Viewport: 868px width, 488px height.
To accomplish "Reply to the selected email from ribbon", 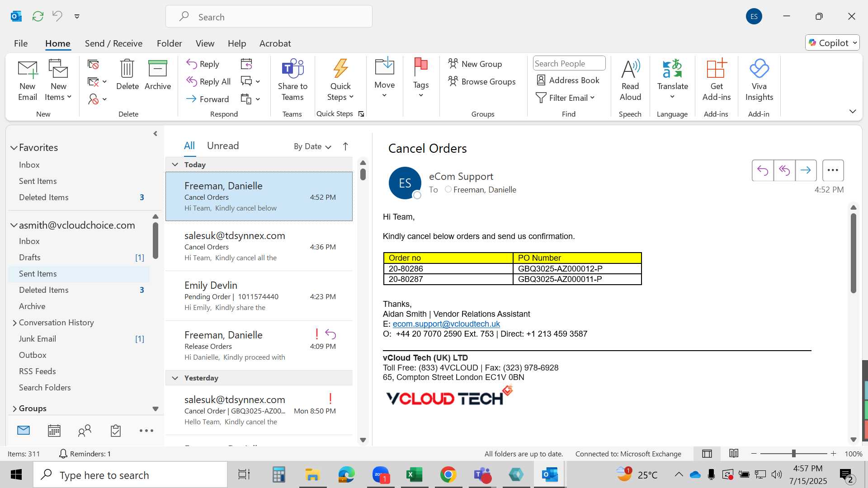I will pyautogui.click(x=203, y=64).
